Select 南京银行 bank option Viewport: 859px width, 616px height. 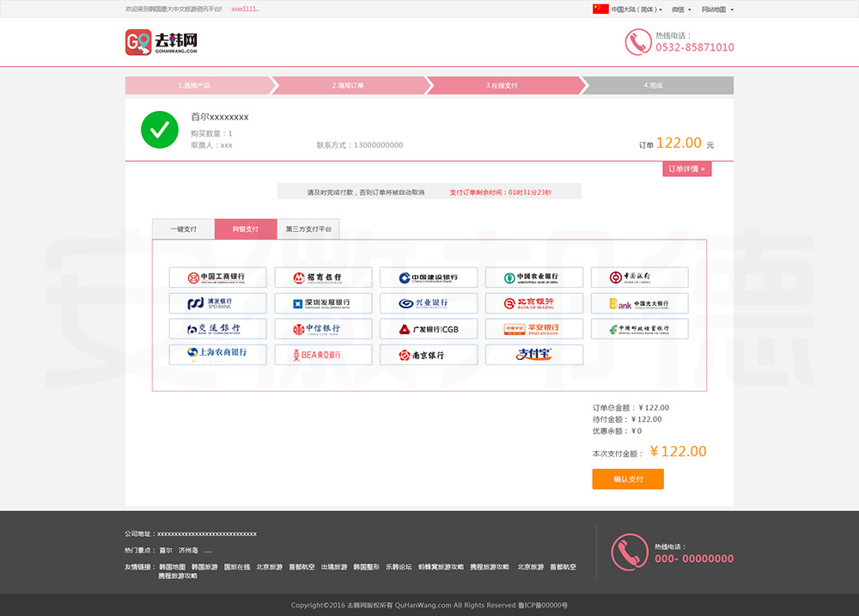point(429,355)
